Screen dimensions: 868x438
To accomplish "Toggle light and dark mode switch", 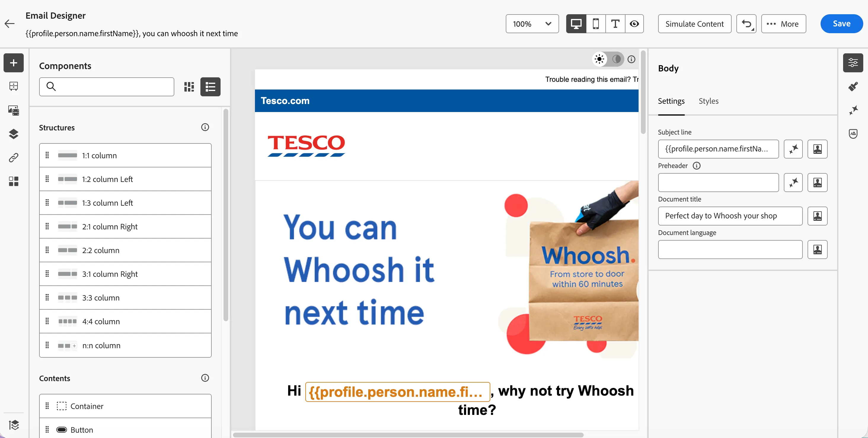I will (x=608, y=59).
